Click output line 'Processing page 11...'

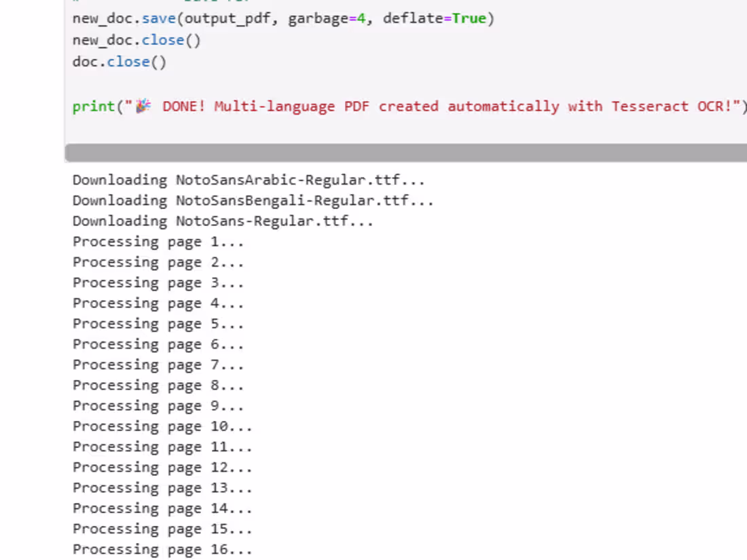pyautogui.click(x=162, y=447)
